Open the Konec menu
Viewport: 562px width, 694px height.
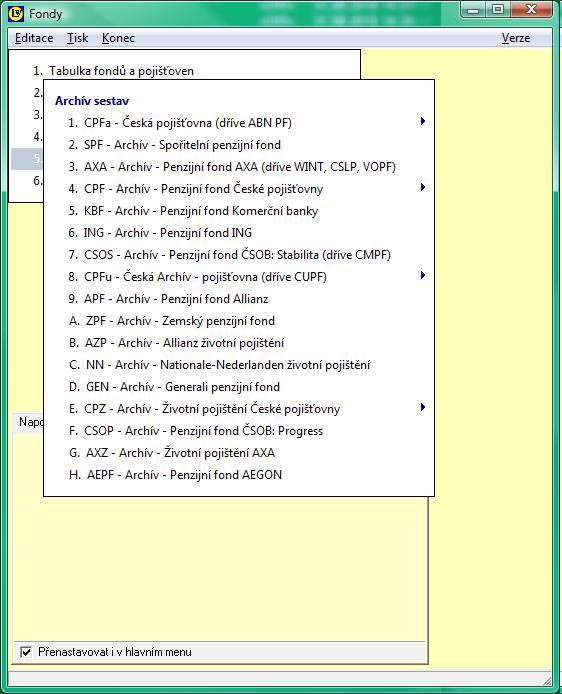pos(118,38)
